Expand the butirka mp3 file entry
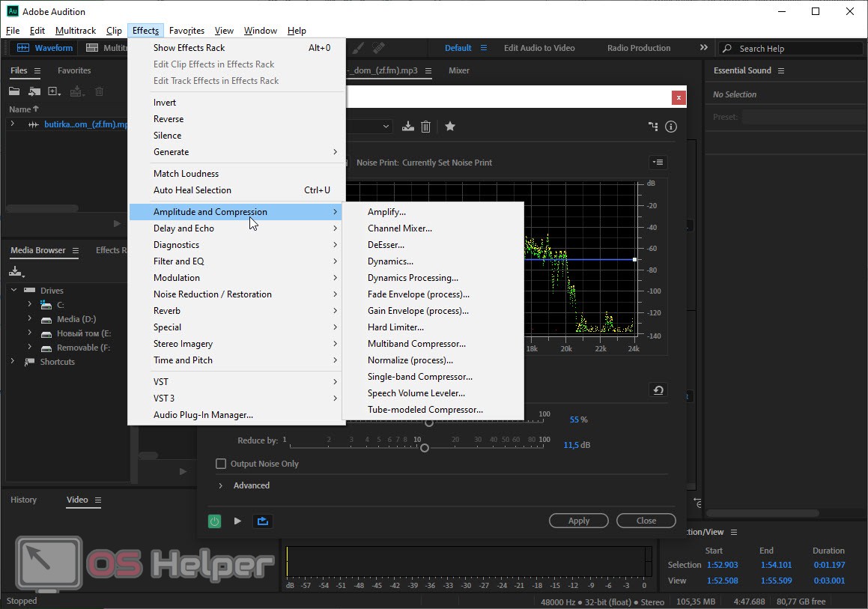 pos(13,124)
